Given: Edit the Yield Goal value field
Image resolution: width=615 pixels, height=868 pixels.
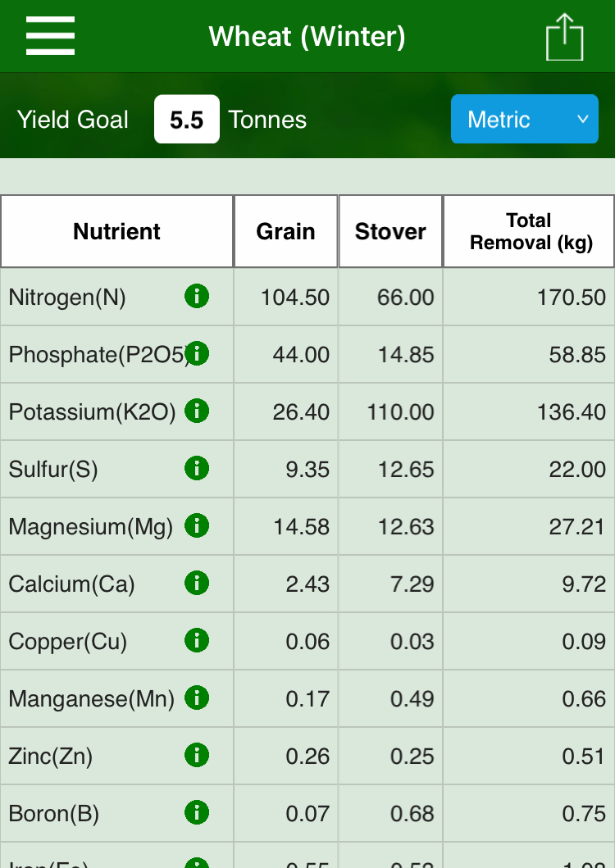Looking at the screenshot, I should click(187, 119).
